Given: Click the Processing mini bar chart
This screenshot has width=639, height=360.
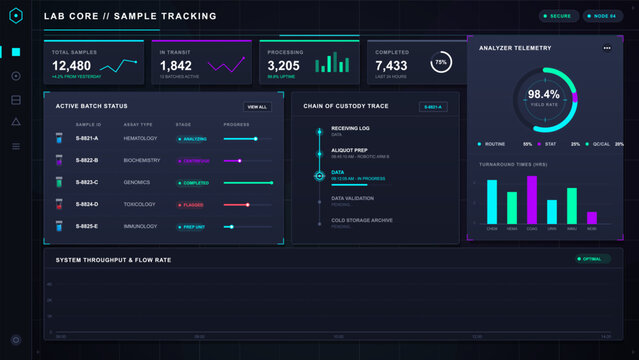Looking at the screenshot, I should pyautogui.click(x=332, y=62).
